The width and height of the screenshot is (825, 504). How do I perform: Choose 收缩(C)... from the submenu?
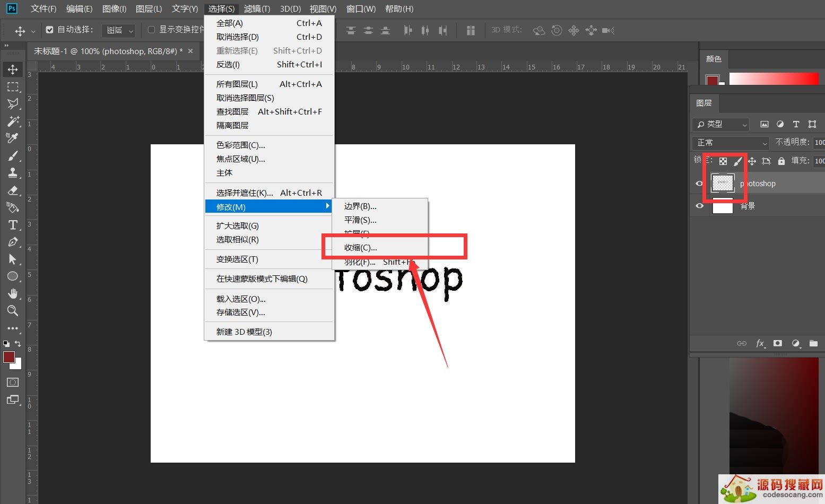(379, 247)
